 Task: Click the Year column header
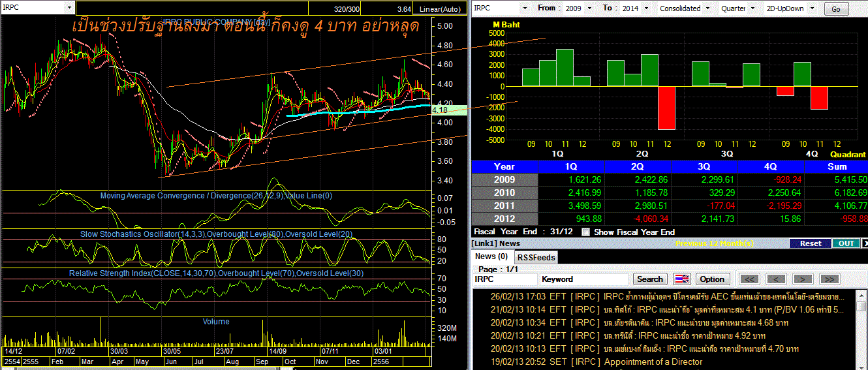click(504, 166)
